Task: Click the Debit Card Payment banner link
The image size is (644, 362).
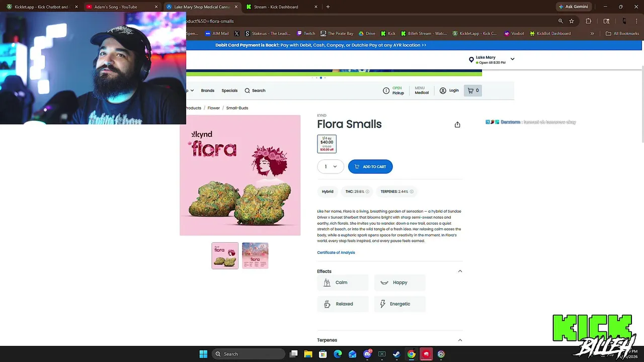Action: pos(321,45)
